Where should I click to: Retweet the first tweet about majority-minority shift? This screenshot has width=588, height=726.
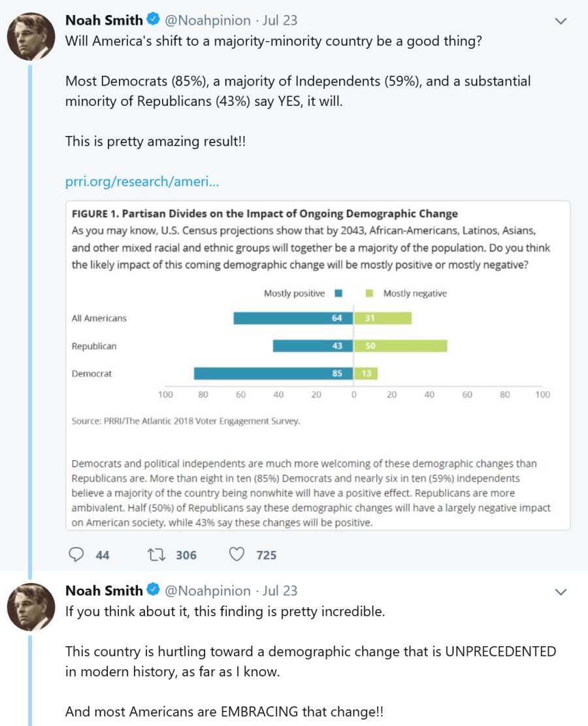tap(156, 555)
